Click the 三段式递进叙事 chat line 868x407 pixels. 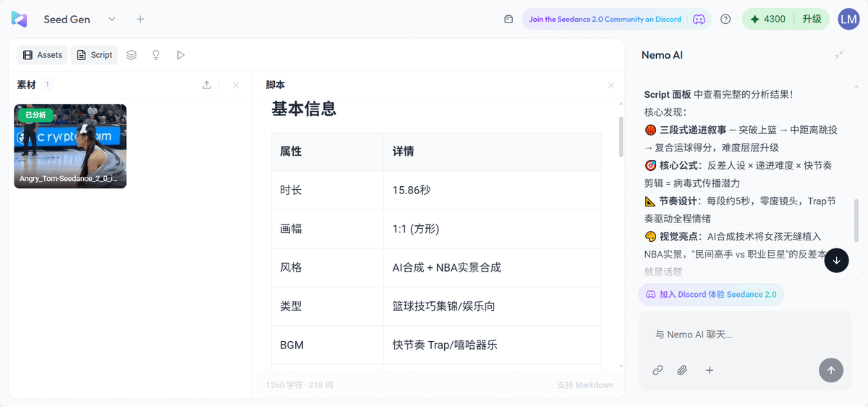pyautogui.click(x=741, y=139)
